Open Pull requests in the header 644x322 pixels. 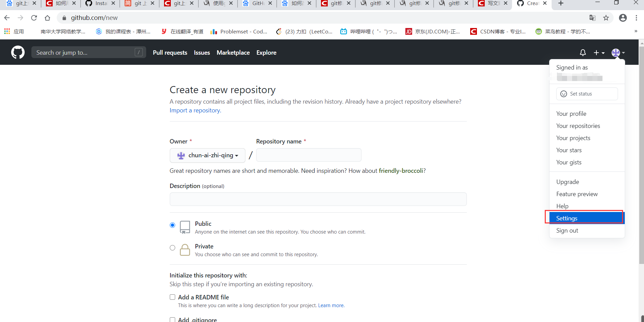pyautogui.click(x=170, y=53)
